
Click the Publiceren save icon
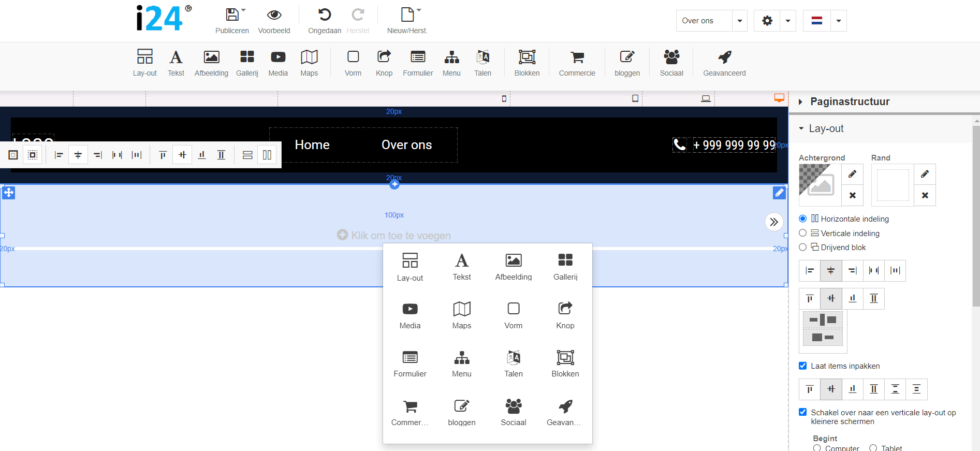[x=232, y=14]
